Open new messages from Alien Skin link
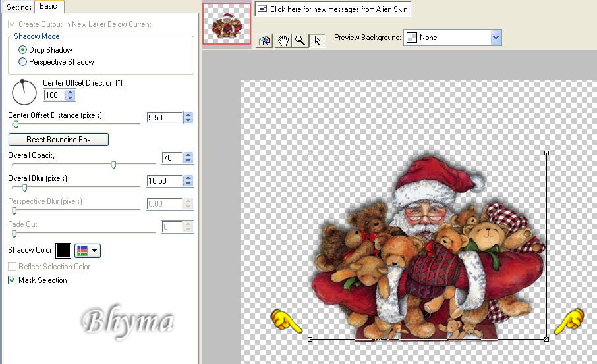The height and width of the screenshot is (364, 597). coord(339,9)
